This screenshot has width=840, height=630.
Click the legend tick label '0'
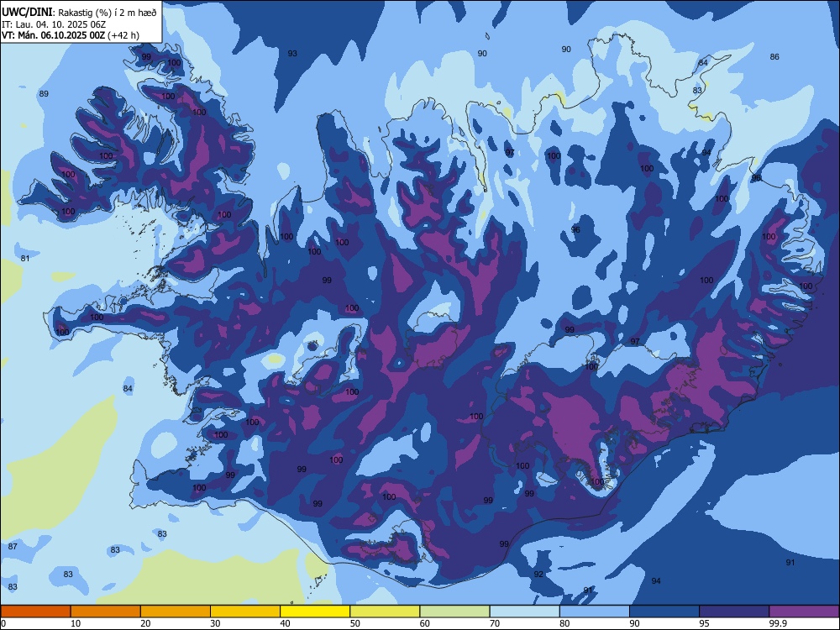tap(3, 623)
